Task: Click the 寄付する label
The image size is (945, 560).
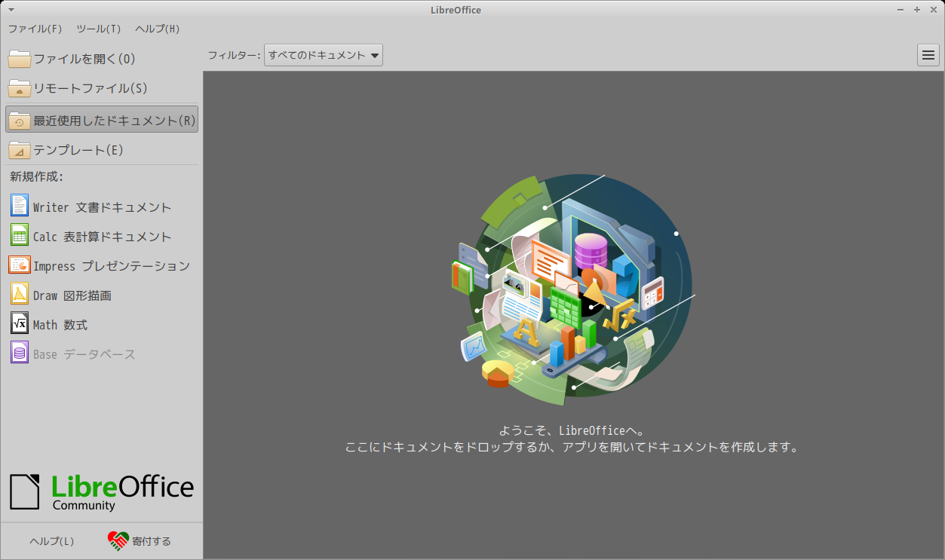Action: [x=152, y=541]
